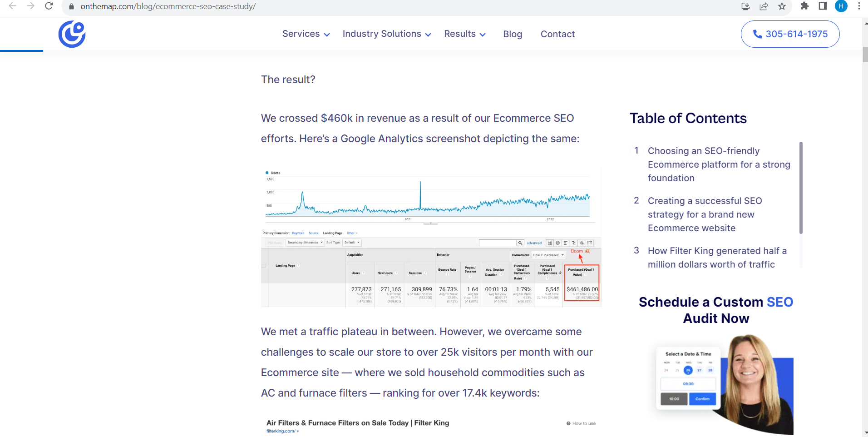This screenshot has height=437, width=868.
Task: Click the 305-614-1975 phone button
Action: pos(790,34)
